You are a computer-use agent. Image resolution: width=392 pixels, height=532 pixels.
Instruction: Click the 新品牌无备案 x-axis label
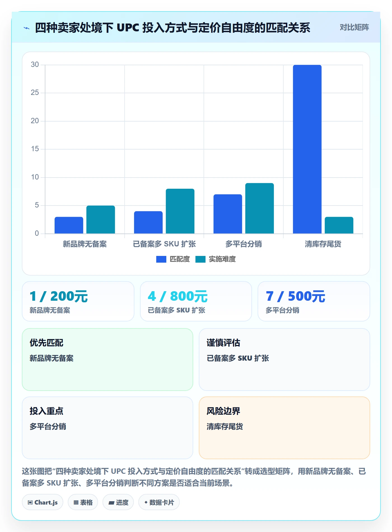[85, 244]
